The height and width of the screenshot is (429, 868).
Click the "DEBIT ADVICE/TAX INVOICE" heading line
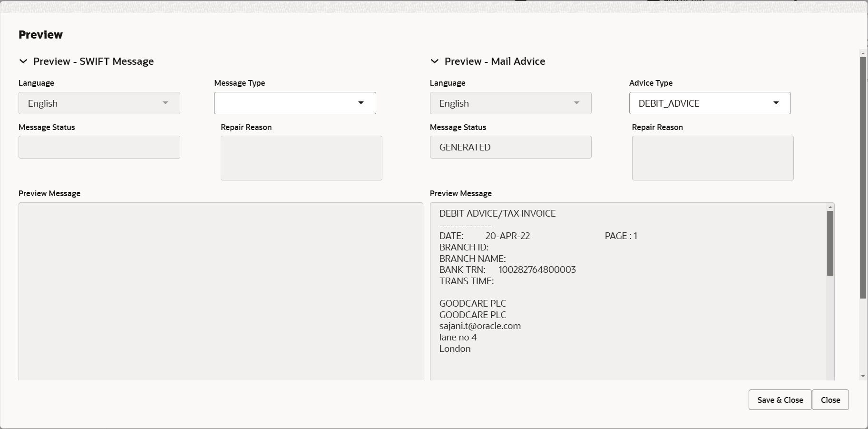[x=497, y=213]
